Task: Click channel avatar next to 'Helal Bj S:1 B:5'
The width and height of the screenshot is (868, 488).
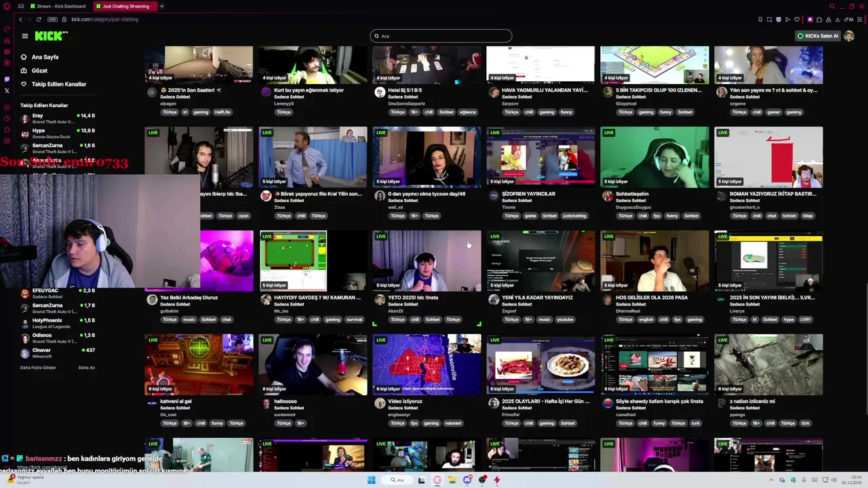Action: pos(380,92)
